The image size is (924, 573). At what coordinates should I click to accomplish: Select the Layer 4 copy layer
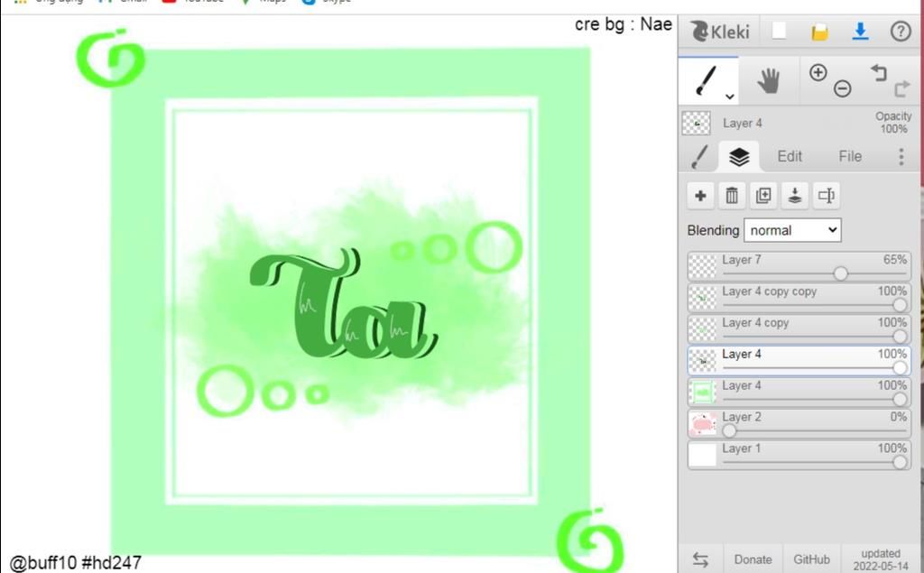tap(799, 329)
